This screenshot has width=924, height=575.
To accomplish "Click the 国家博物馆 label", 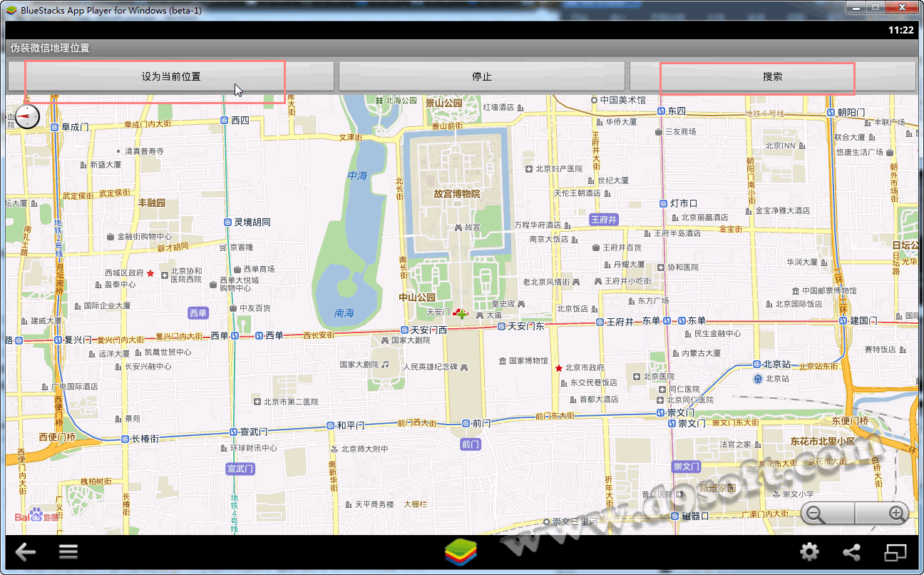I will pos(528,361).
